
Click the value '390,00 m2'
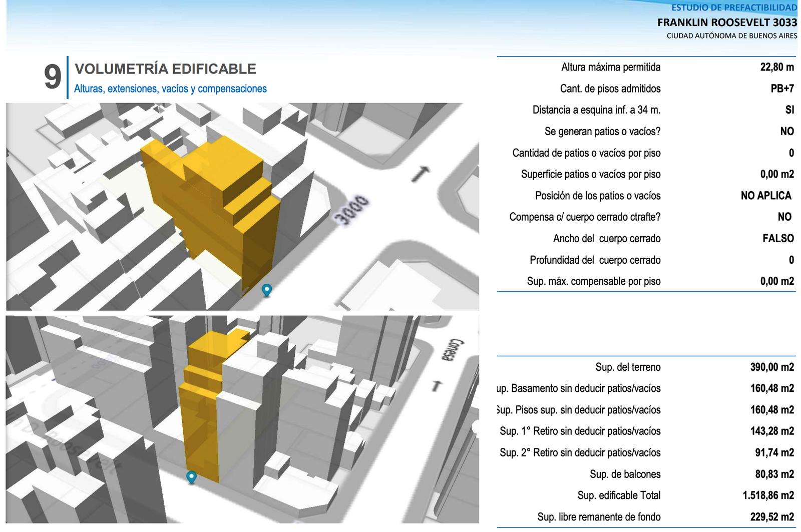pyautogui.click(x=772, y=367)
